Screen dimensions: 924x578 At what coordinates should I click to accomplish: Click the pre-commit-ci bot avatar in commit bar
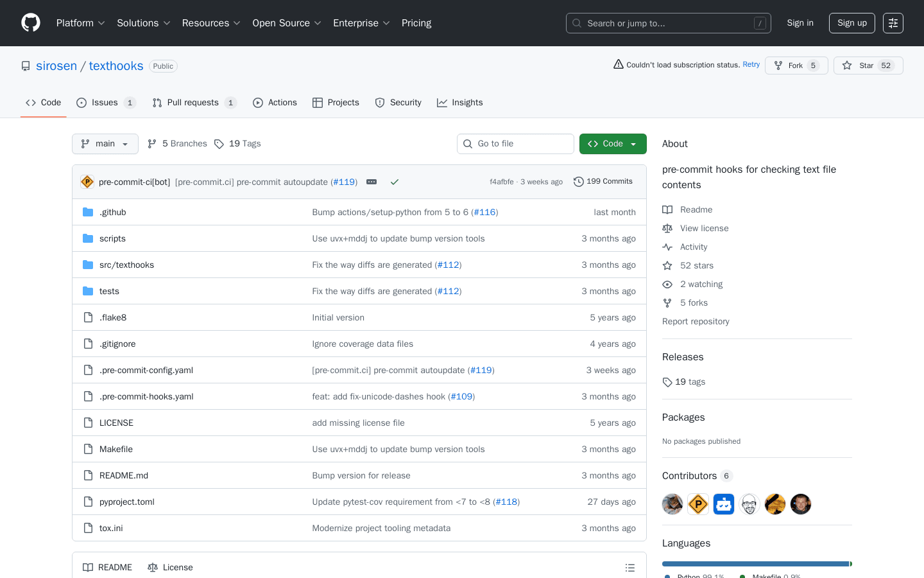coord(87,182)
